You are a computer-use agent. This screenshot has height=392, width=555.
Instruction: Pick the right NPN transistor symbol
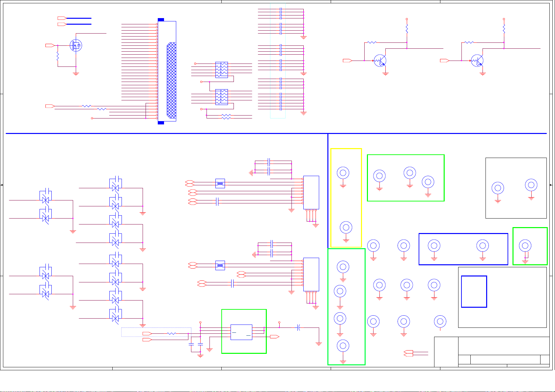click(477, 61)
